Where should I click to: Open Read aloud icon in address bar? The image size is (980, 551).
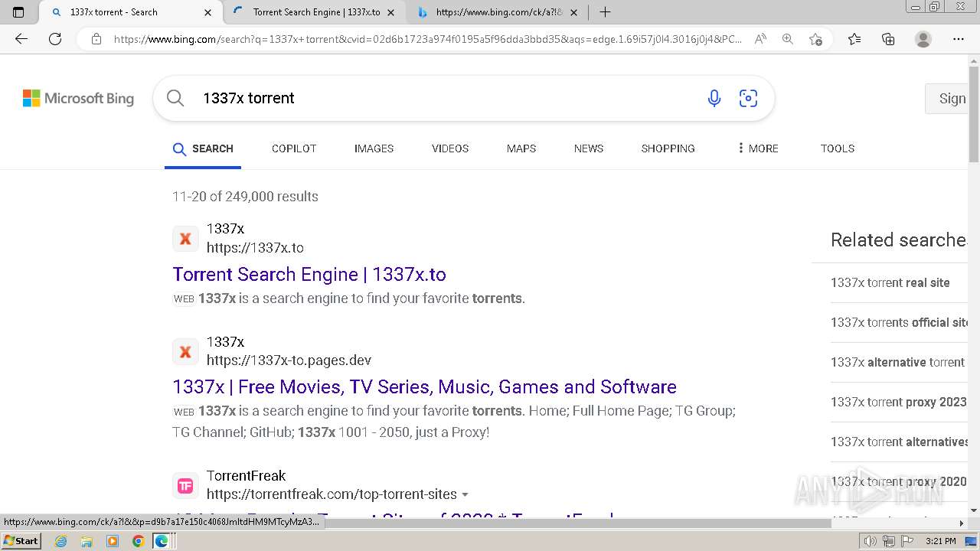click(760, 39)
